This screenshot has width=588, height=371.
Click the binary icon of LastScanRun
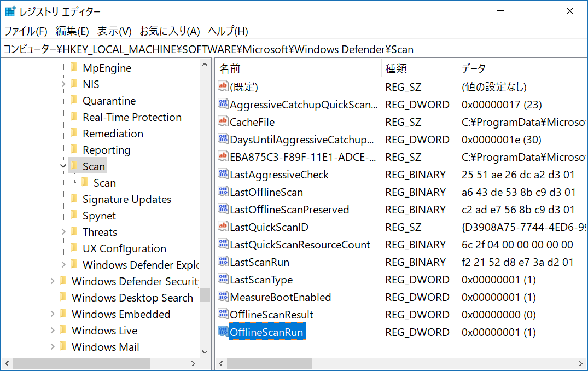tap(223, 262)
